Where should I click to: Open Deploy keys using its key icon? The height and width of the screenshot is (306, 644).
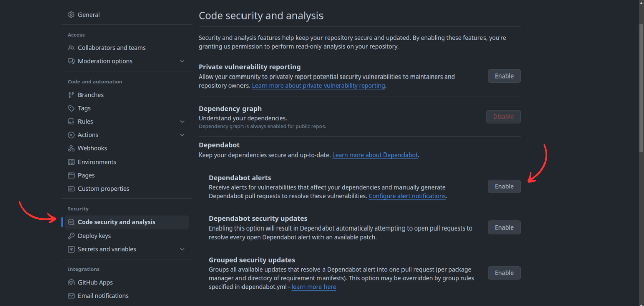(x=72, y=235)
